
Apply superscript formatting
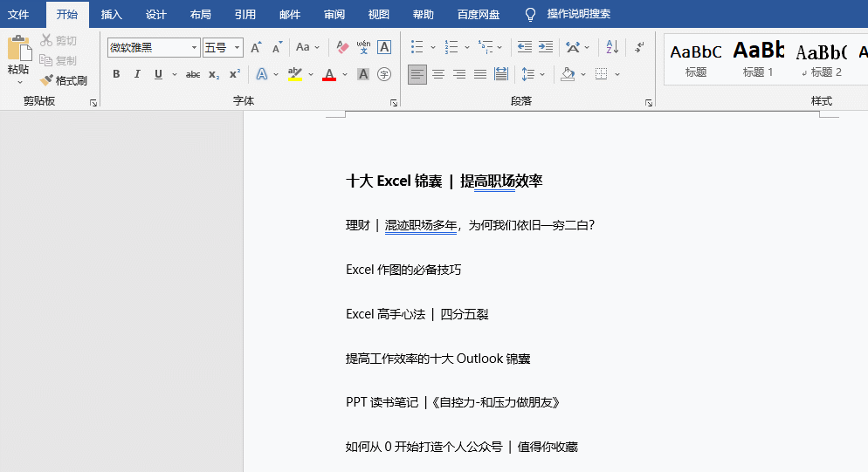(x=235, y=74)
